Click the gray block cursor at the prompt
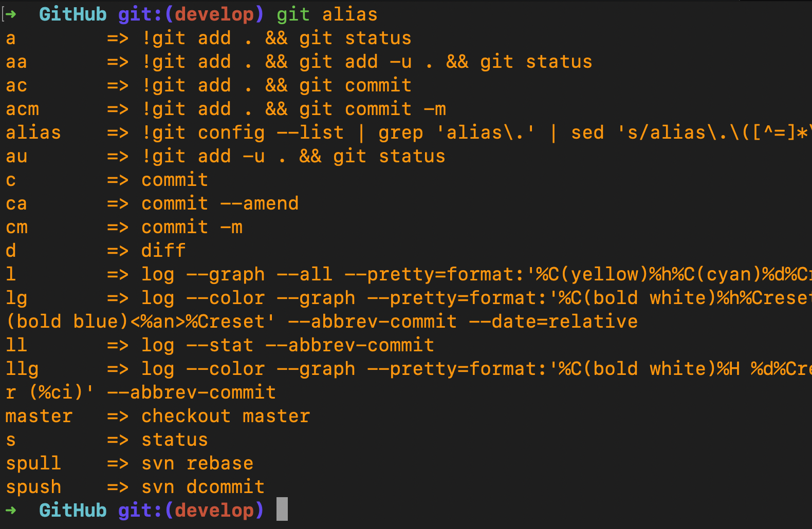This screenshot has width=812, height=529. [x=282, y=509]
